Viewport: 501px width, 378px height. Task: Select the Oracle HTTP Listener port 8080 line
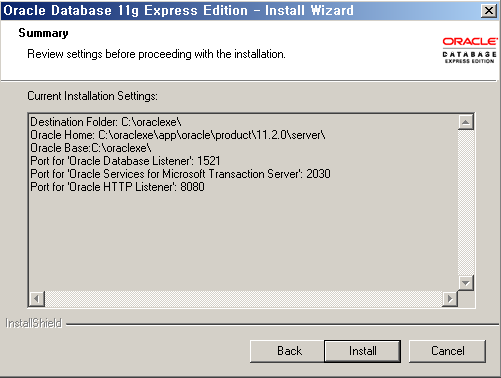pos(117,187)
